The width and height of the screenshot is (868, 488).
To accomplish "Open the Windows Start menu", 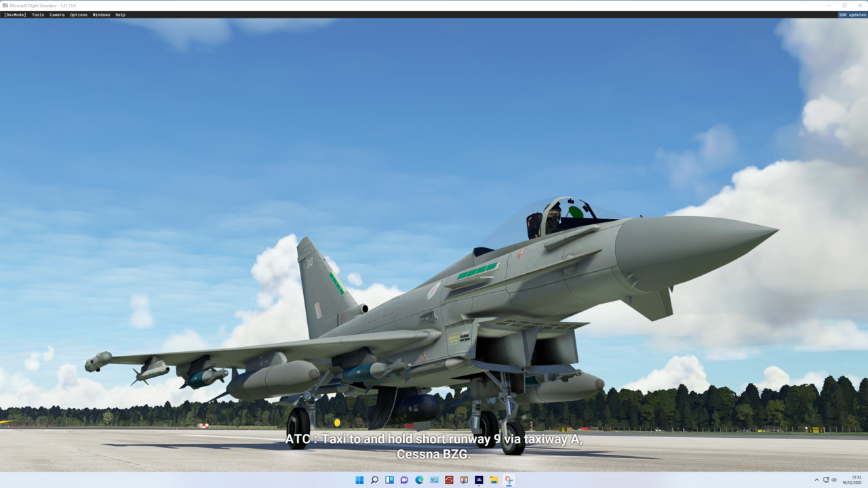I will pyautogui.click(x=359, y=480).
